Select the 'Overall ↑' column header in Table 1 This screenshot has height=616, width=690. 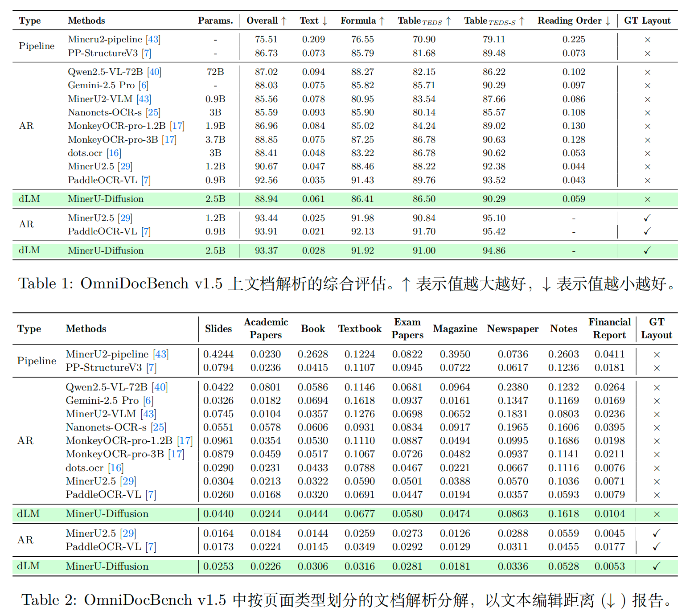pos(267,21)
